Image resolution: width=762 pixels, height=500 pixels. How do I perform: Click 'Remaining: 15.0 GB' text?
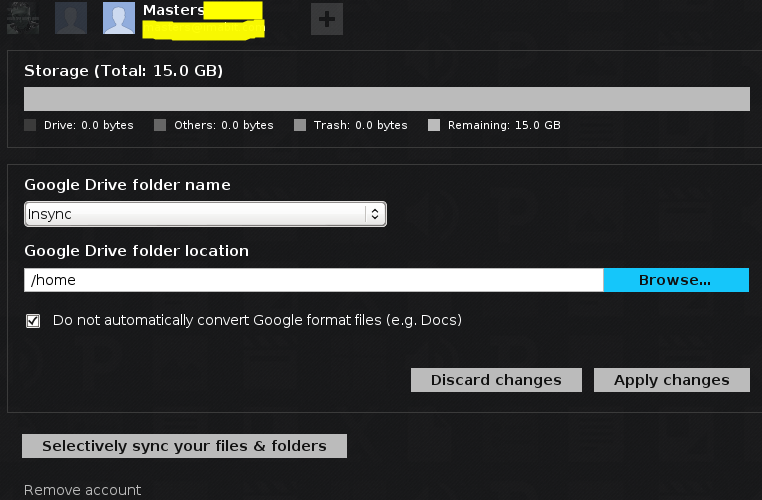point(504,125)
